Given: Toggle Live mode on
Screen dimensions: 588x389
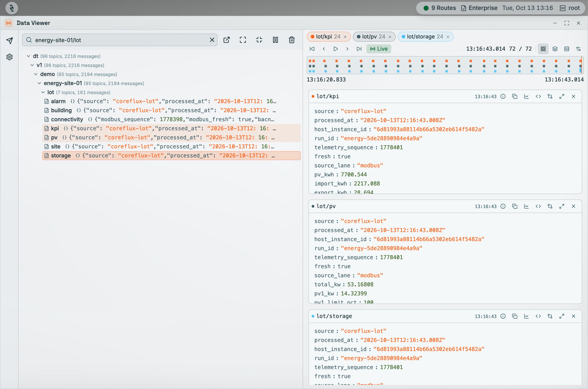Looking at the screenshot, I should (379, 49).
